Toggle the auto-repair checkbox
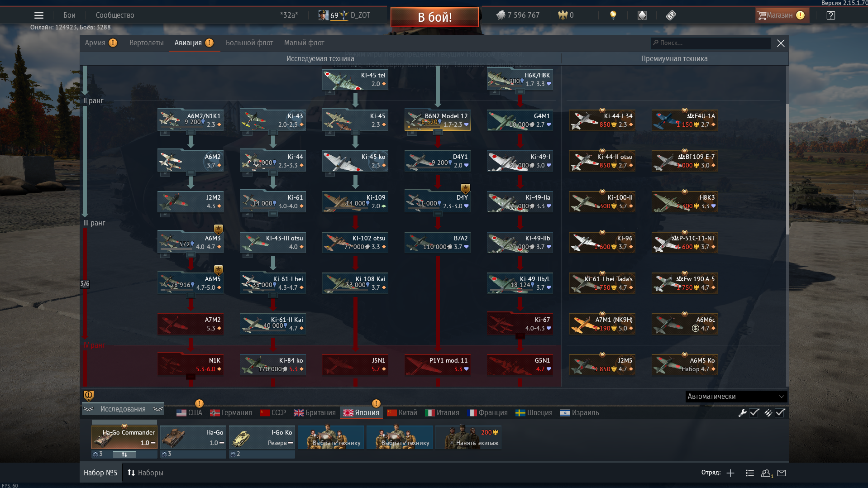 coord(754,412)
